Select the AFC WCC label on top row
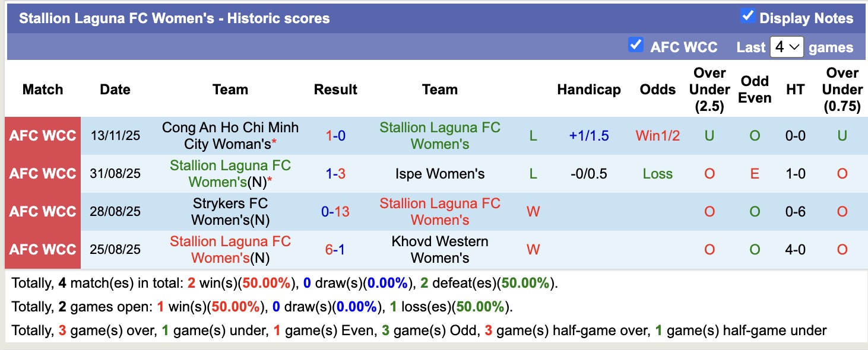This screenshot has height=350, width=868. click(x=42, y=135)
